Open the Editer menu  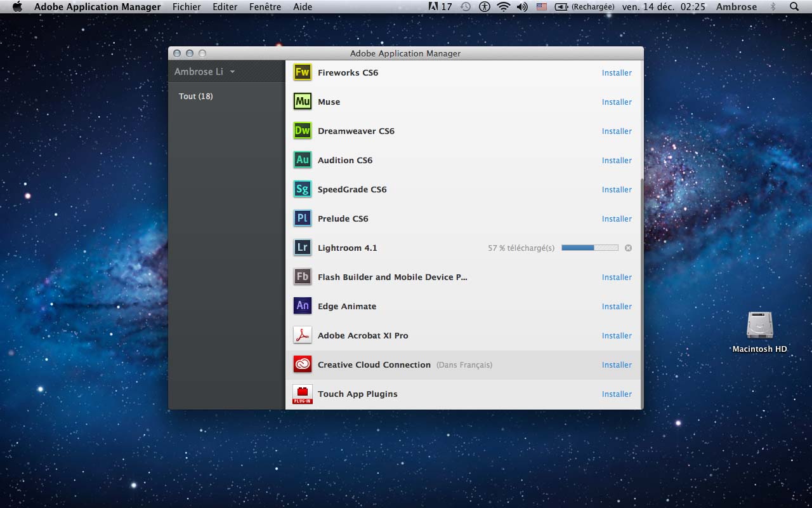click(225, 7)
